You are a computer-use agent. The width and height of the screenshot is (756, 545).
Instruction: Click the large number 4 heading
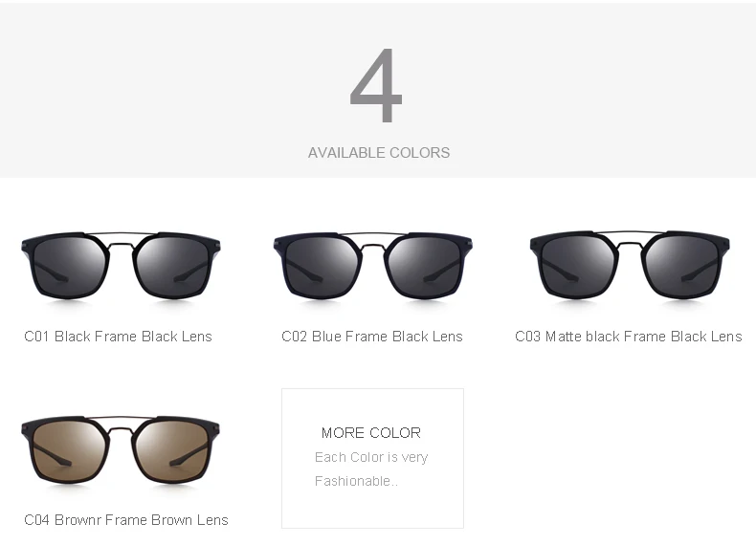coord(376,86)
